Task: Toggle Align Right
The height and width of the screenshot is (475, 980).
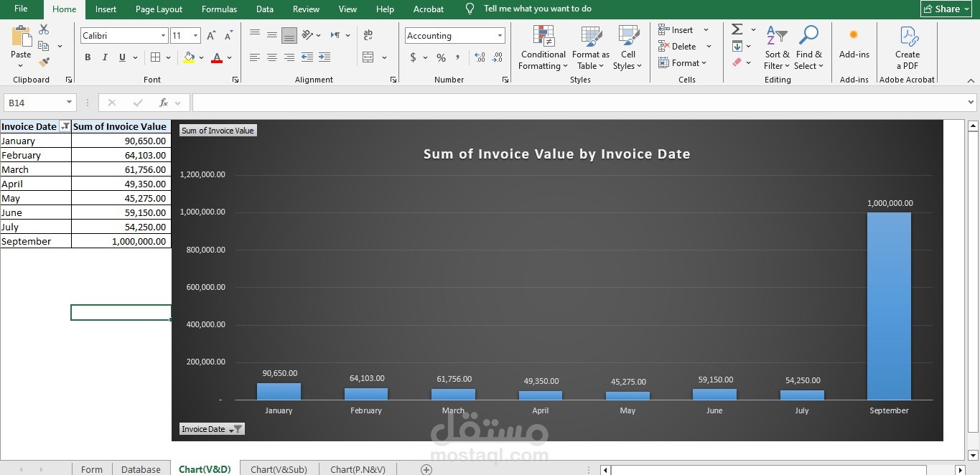Action: pos(289,57)
